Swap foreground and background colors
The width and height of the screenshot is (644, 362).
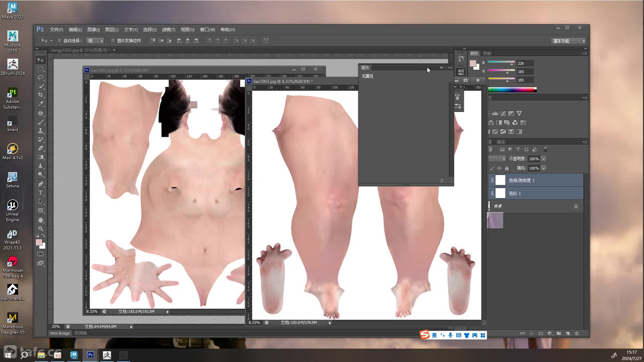tap(43, 236)
